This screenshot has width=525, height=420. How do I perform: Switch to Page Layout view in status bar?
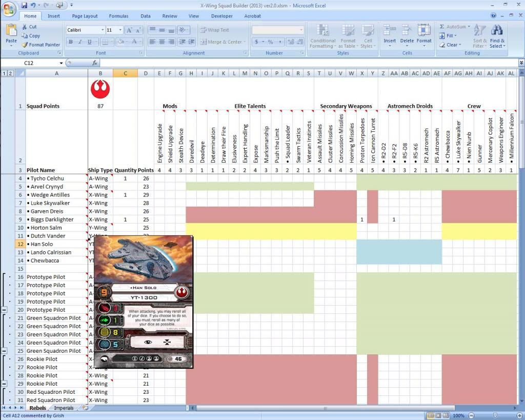pos(439,415)
